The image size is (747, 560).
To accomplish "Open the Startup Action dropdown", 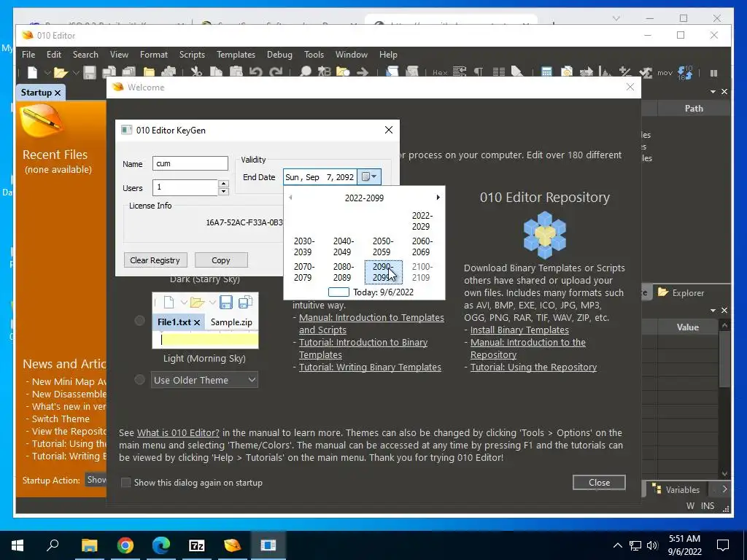I will click(x=96, y=480).
